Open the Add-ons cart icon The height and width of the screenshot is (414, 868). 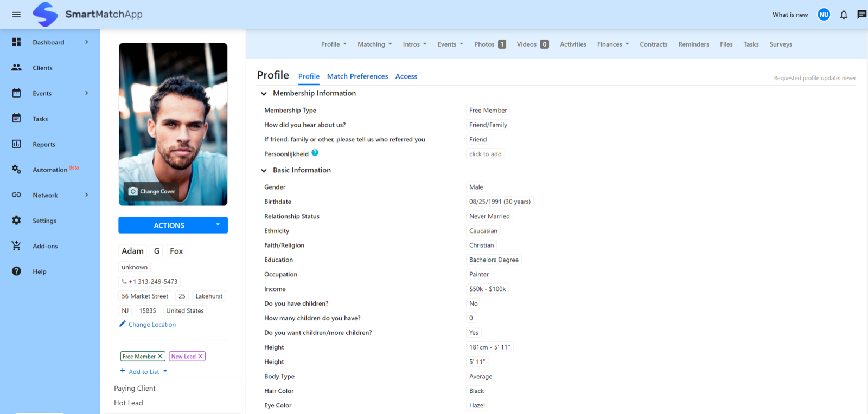point(16,246)
